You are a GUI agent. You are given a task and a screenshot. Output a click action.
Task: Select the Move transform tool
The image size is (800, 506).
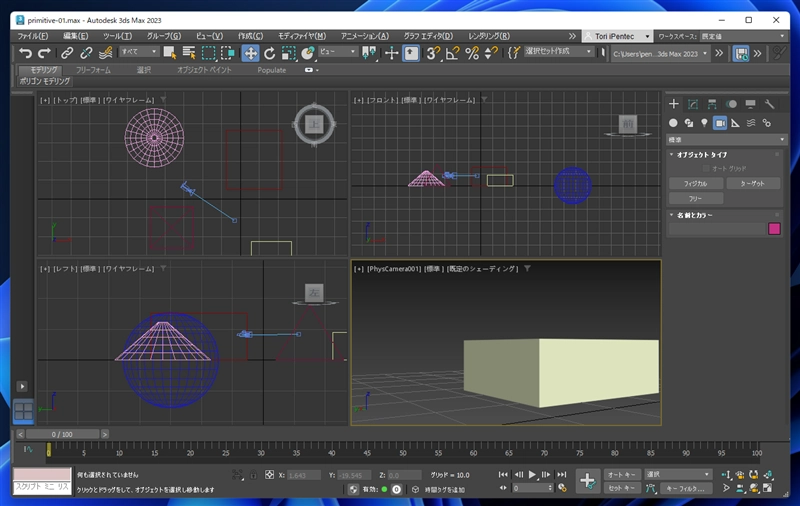tap(250, 53)
